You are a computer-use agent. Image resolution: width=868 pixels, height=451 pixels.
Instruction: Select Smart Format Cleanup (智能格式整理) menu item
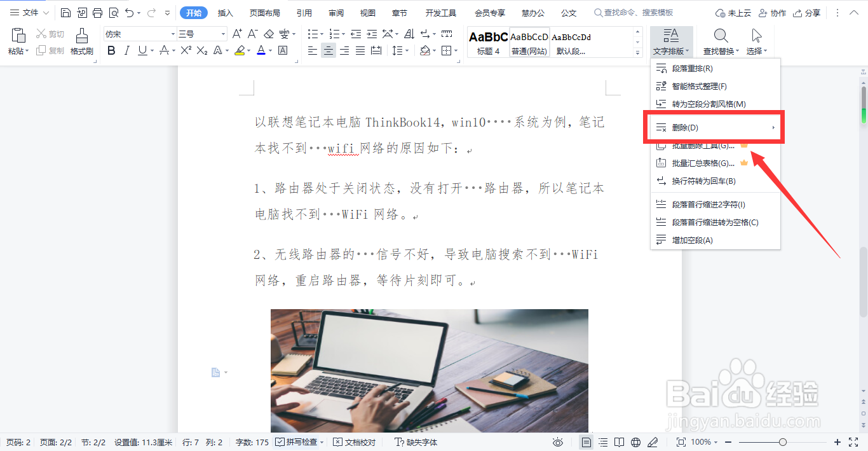click(715, 86)
